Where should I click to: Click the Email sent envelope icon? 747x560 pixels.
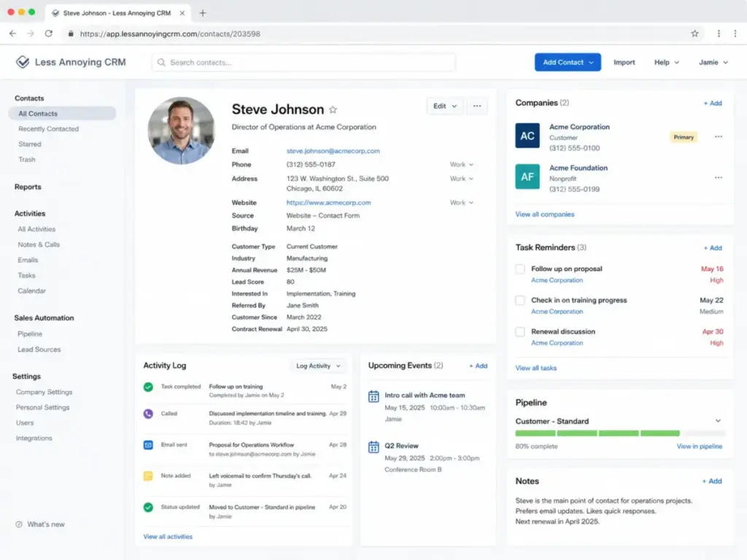tap(148, 445)
